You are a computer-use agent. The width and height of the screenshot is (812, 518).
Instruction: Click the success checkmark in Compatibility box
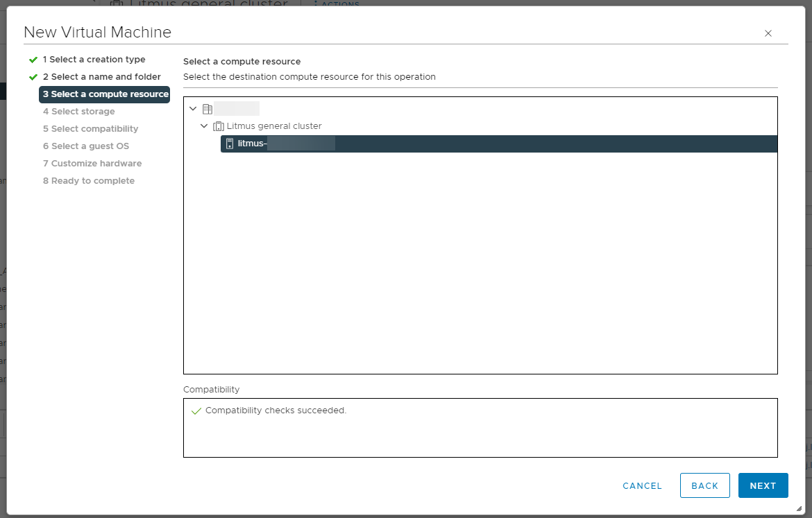(196, 411)
